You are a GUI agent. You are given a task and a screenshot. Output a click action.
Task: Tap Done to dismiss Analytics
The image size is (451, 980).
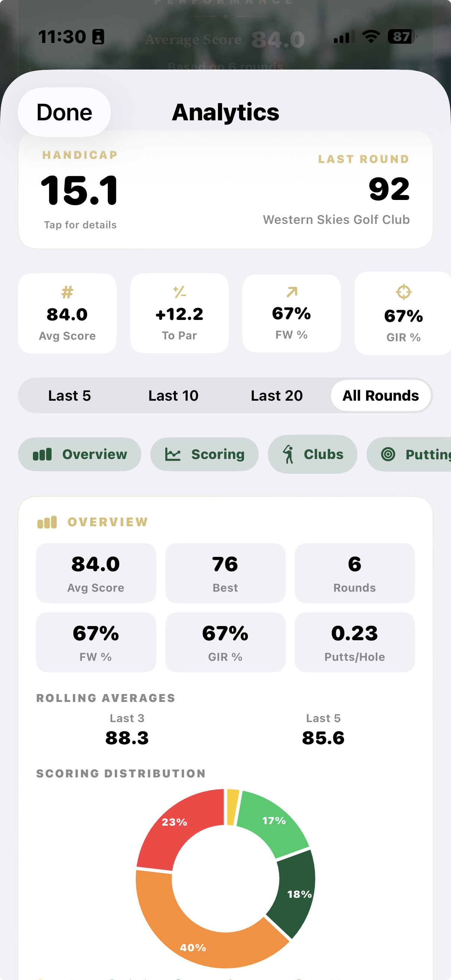pos(64,112)
